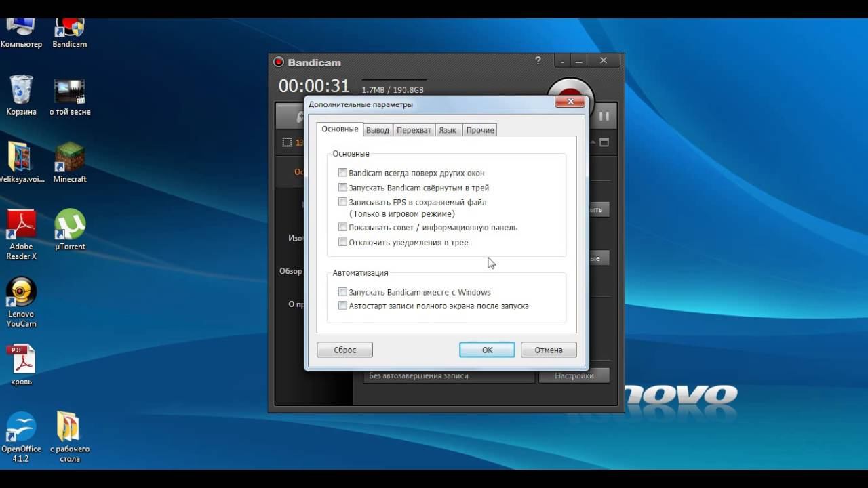Open the 'с рабочего стола' folder
868x488 pixels.
click(70, 437)
